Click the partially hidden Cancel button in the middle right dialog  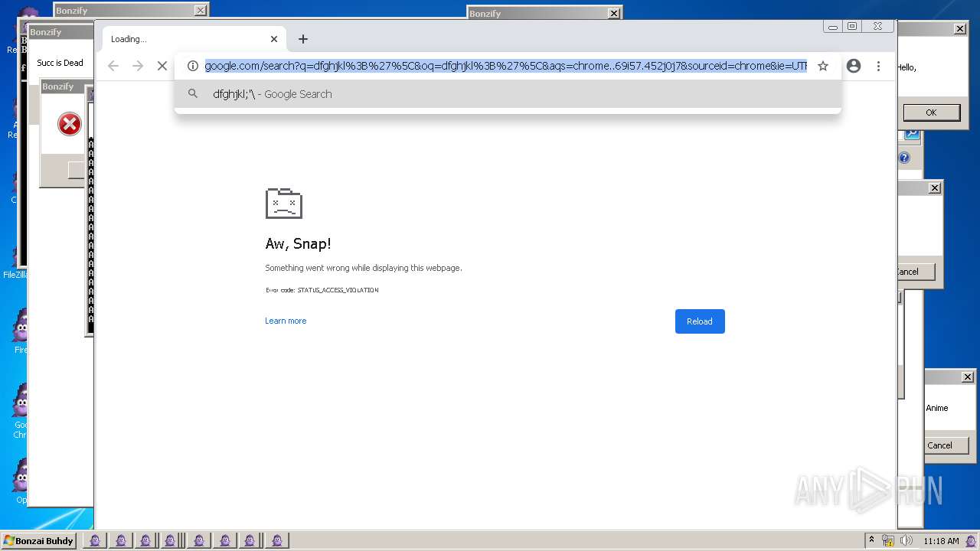coord(916,272)
